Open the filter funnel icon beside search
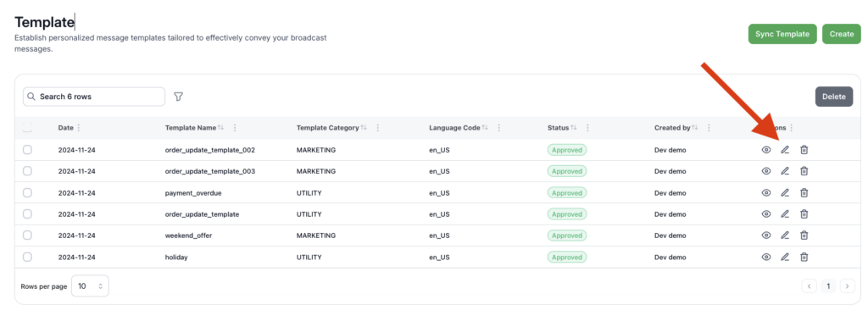868x327 pixels. [x=178, y=97]
